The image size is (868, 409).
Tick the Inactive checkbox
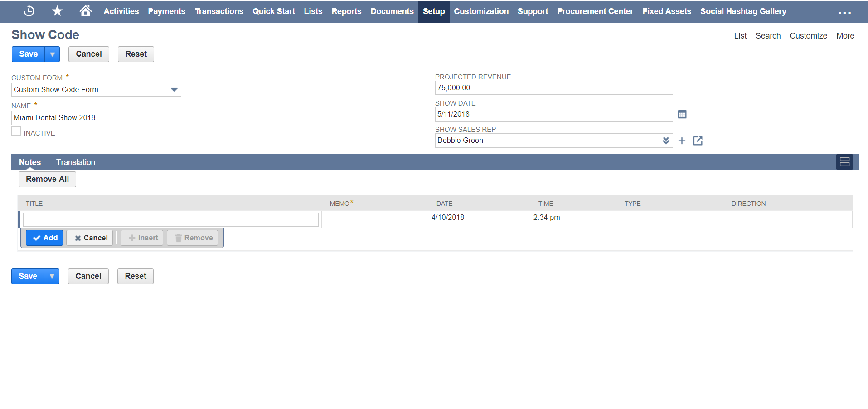pyautogui.click(x=16, y=131)
